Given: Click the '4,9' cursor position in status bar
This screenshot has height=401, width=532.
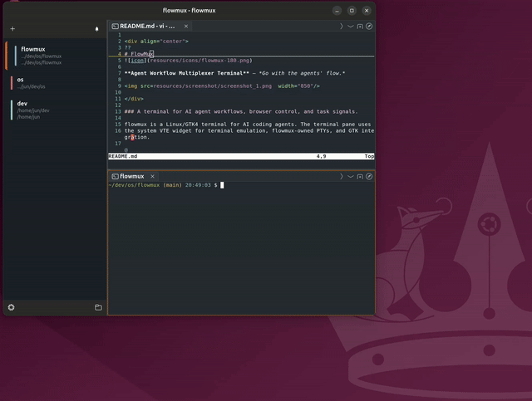Looking at the screenshot, I should point(322,156).
